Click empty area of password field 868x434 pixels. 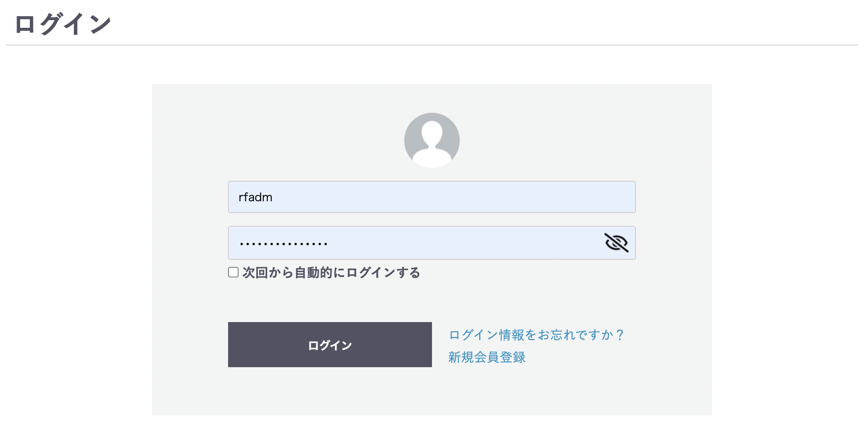[463, 243]
